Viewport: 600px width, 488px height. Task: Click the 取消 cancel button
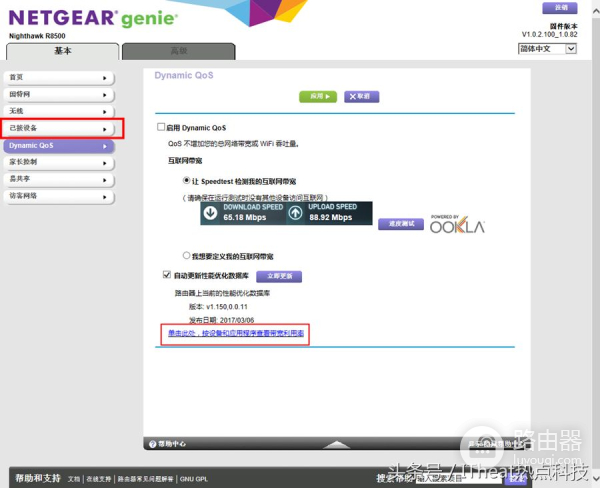(x=362, y=96)
